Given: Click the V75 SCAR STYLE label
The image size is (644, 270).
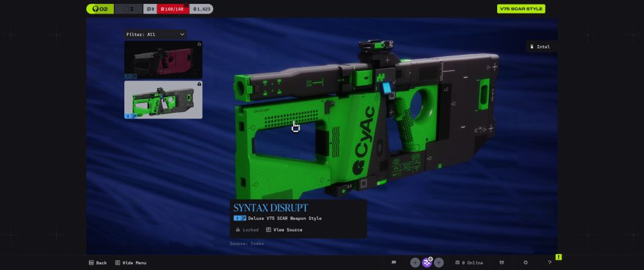Looking at the screenshot, I should tap(521, 9).
